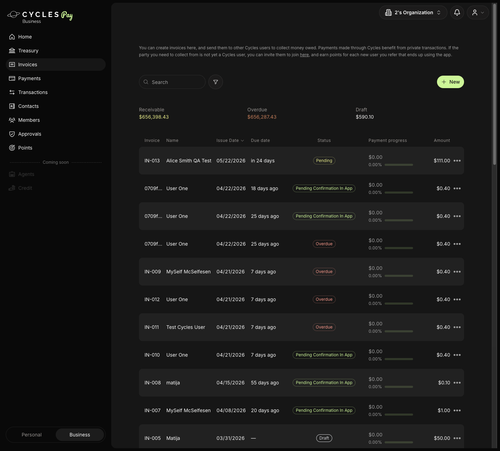Open more options for IN-011 invoice
Viewport: 500px width, 451px height.
point(457,327)
